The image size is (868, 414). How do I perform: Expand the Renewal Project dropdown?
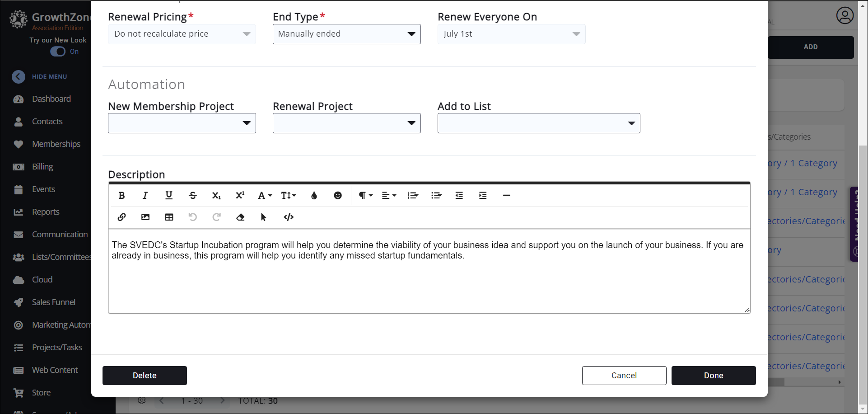pyautogui.click(x=346, y=123)
